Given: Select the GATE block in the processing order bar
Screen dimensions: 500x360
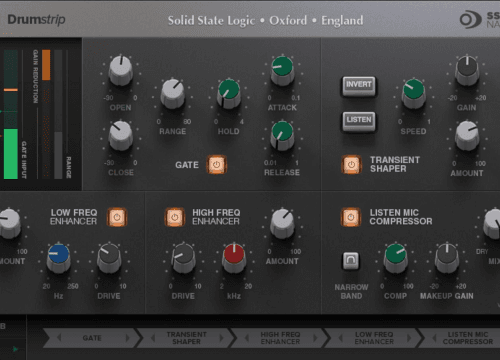Looking at the screenshot, I should (92, 338).
